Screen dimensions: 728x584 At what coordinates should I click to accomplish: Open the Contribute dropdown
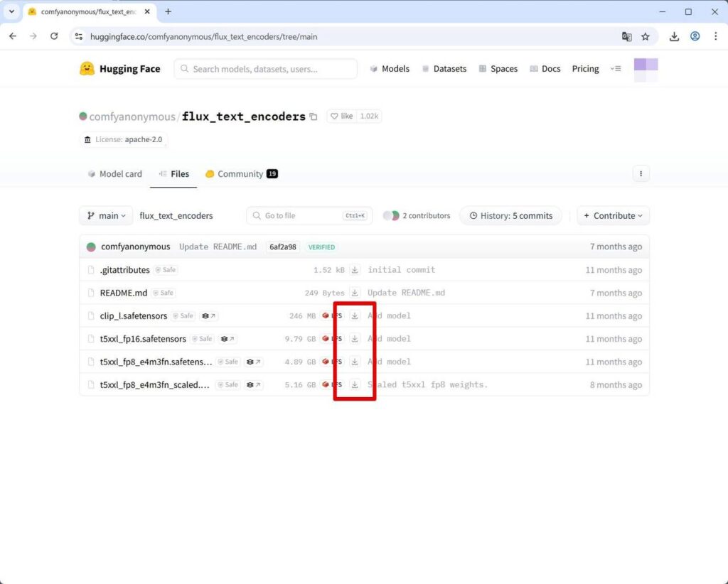tap(613, 216)
